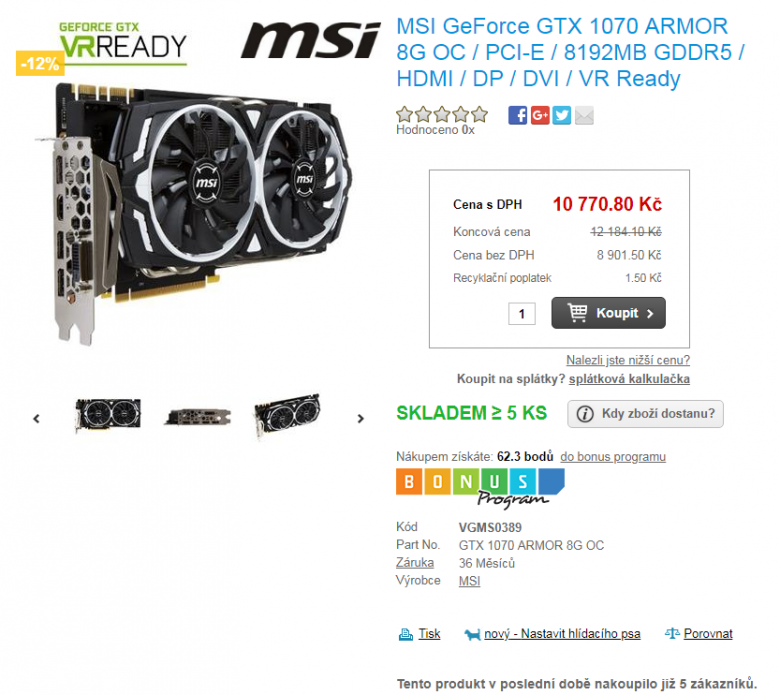Open 'do bonus programu' link
Image resolution: width=780 pixels, height=695 pixels.
pos(613,457)
